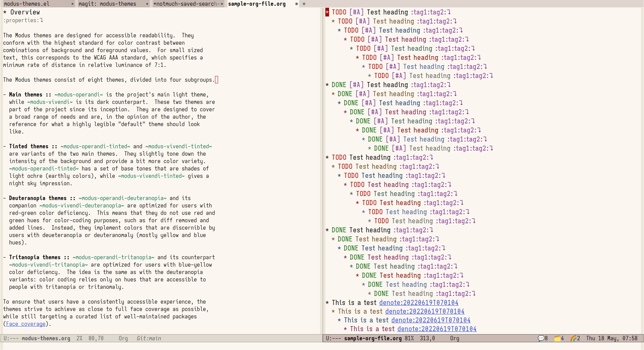Click the folder indicator icon in mode line
The height and width of the screenshot is (350, 644).
point(557,338)
